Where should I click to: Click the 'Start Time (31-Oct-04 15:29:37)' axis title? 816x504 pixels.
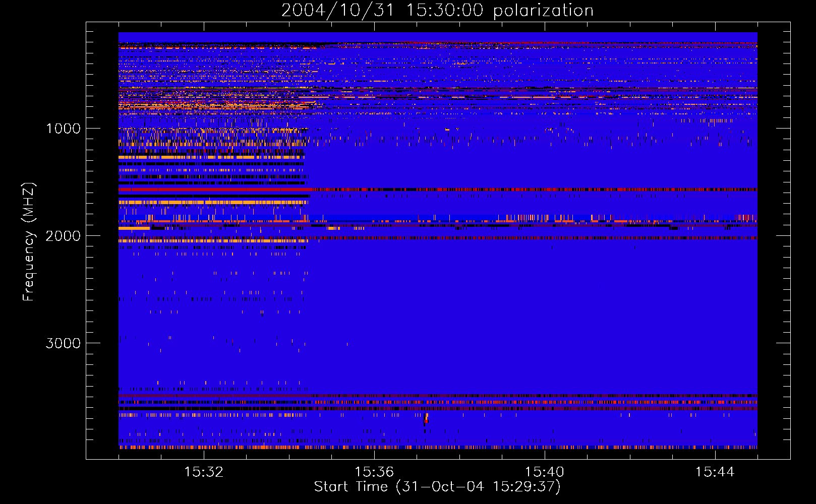[437, 487]
